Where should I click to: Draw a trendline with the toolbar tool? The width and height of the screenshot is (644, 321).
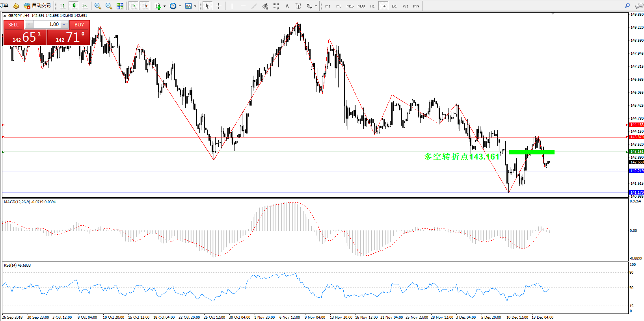click(x=254, y=6)
